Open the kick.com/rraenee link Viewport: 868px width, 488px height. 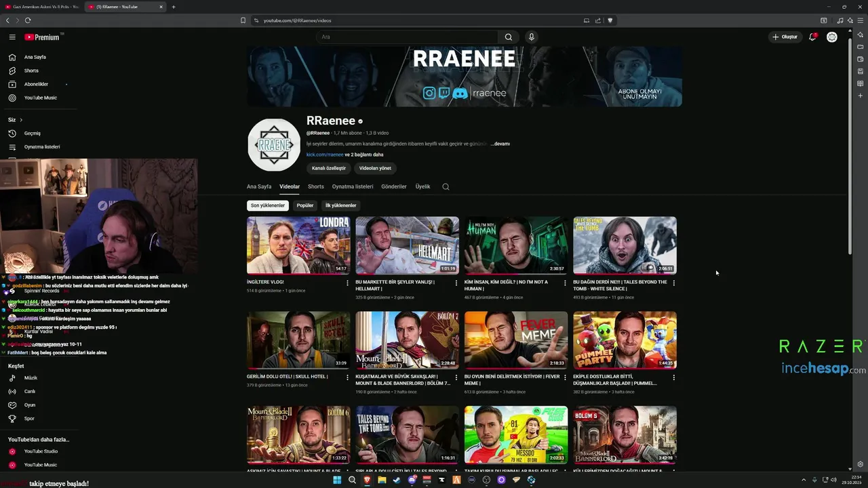click(x=325, y=155)
